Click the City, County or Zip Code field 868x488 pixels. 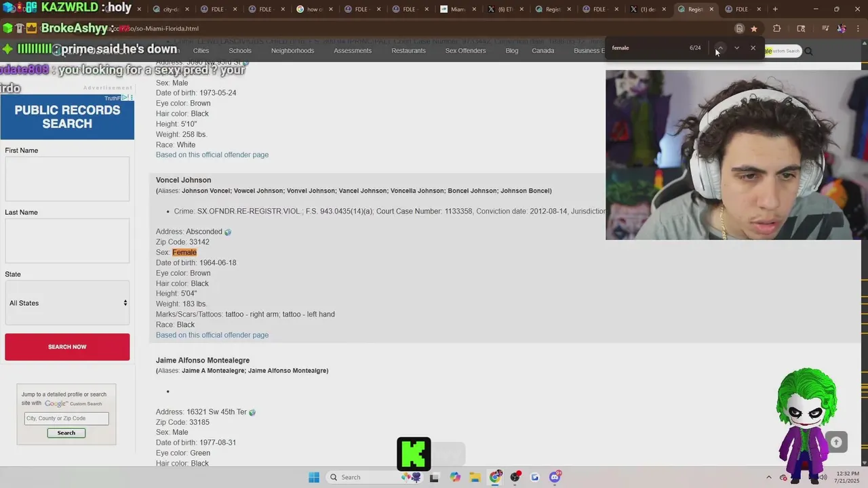click(66, 418)
